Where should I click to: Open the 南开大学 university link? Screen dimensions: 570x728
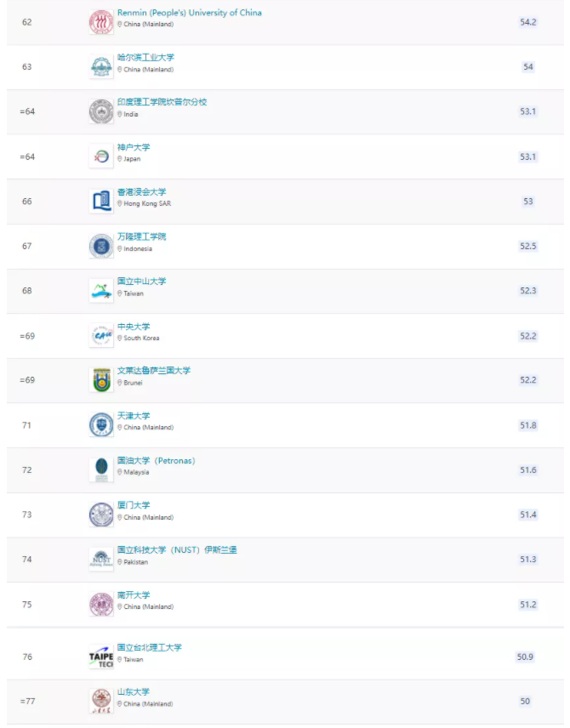click(134, 595)
